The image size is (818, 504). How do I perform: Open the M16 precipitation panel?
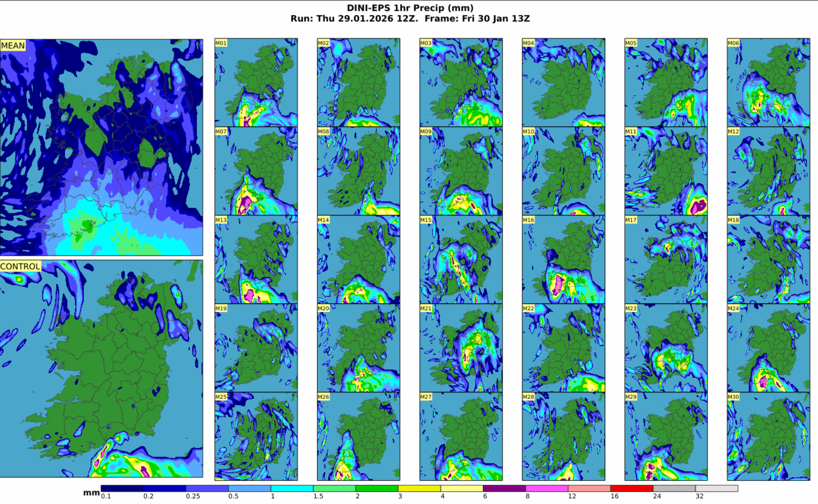point(563,259)
